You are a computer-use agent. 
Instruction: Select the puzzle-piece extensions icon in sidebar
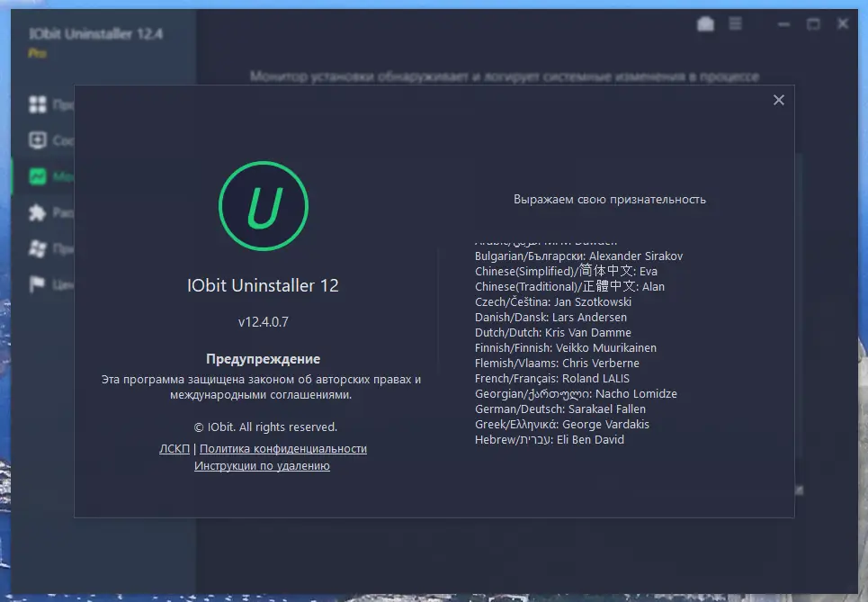click(38, 212)
